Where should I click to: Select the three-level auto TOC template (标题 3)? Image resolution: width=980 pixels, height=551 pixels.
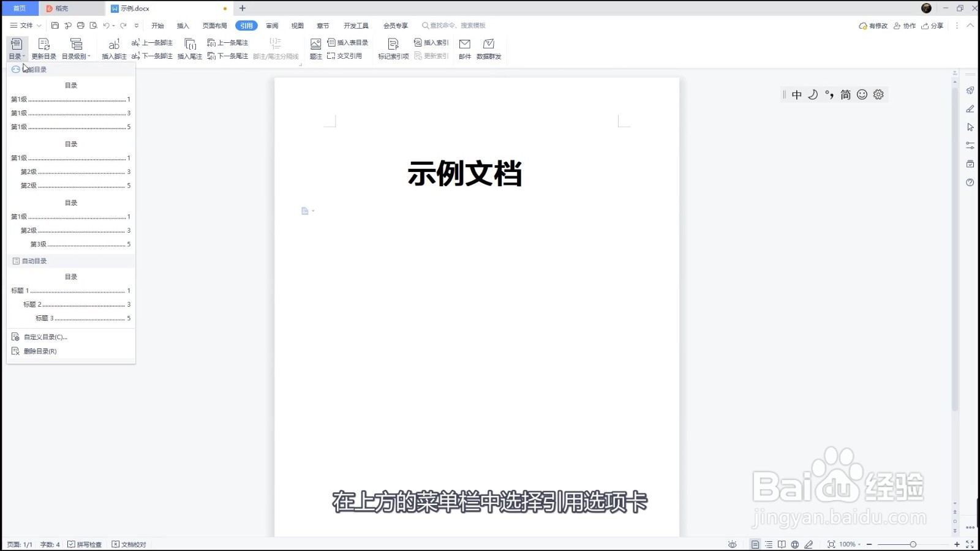[x=71, y=298]
